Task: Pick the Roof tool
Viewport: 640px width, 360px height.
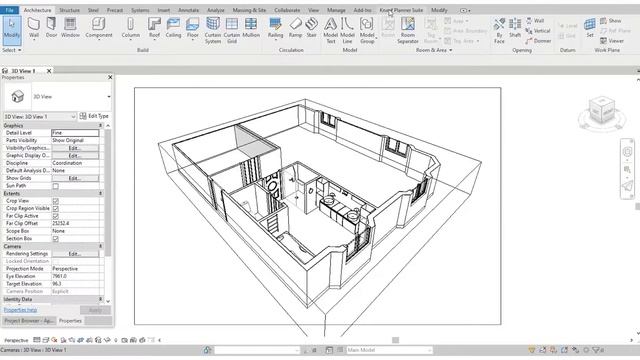Action: tap(154, 28)
